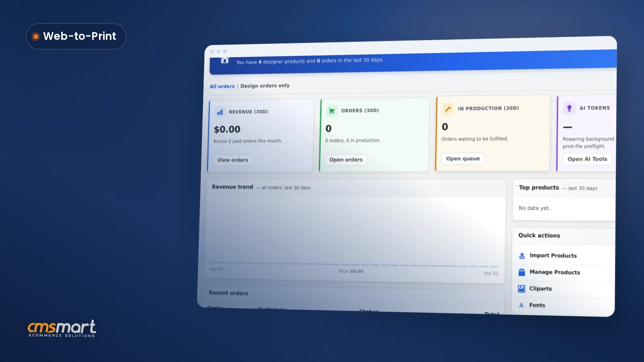
Task: Click 'Across 0 paid orders this month.' text
Action: coord(248,141)
